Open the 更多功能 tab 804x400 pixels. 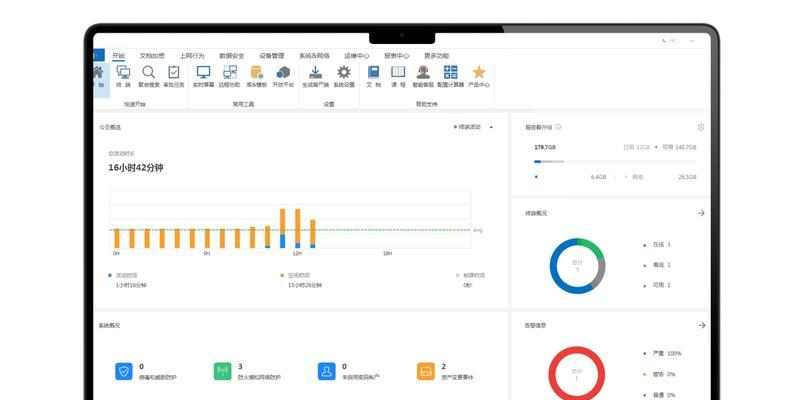[436, 55]
